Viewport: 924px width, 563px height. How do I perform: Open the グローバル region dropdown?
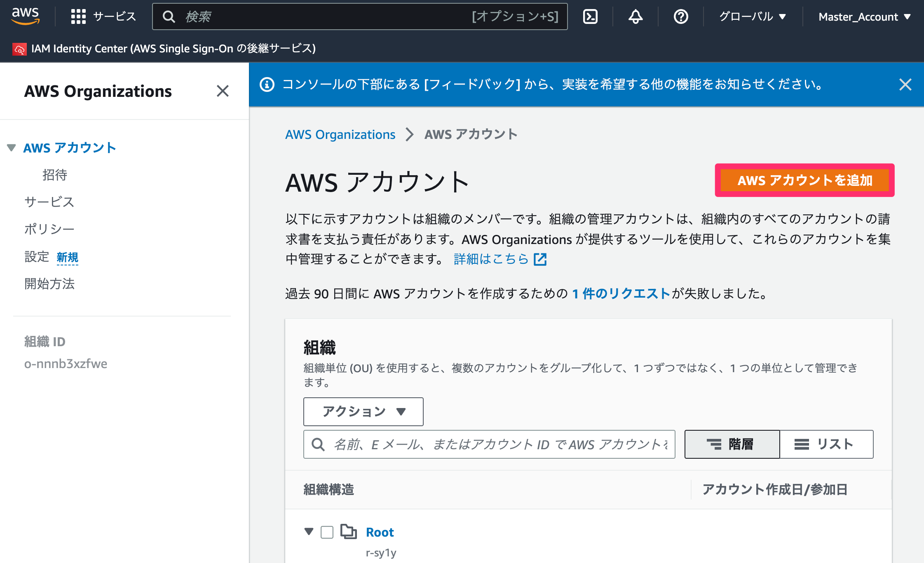coord(753,16)
